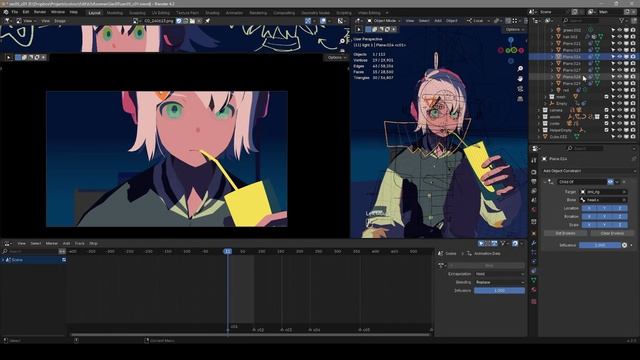Open the Local transform orientation dropdown

click(x=478, y=20)
